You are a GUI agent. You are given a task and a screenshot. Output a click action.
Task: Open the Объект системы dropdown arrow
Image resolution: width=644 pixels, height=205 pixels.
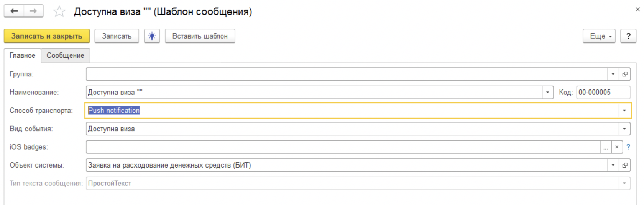[613, 165]
